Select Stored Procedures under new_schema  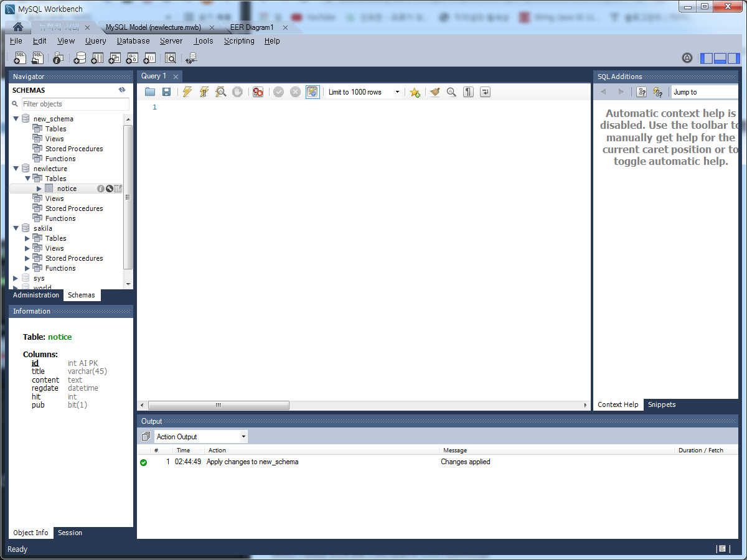tap(74, 149)
